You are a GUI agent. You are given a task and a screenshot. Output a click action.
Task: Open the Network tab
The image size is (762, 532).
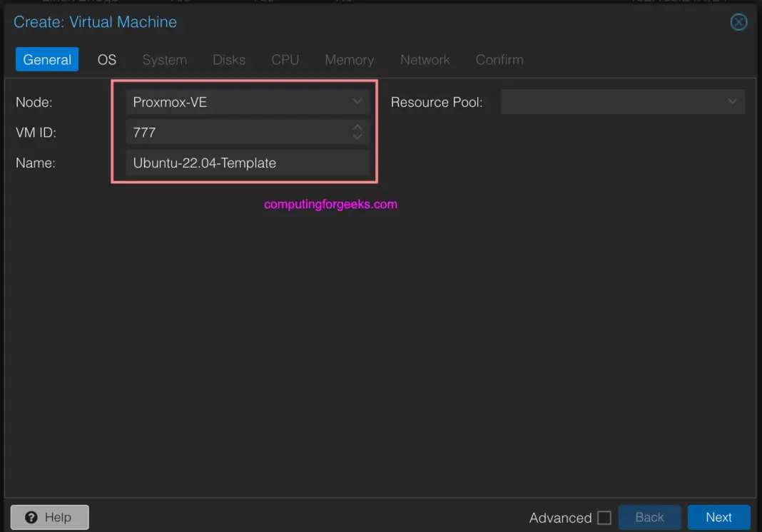click(425, 60)
